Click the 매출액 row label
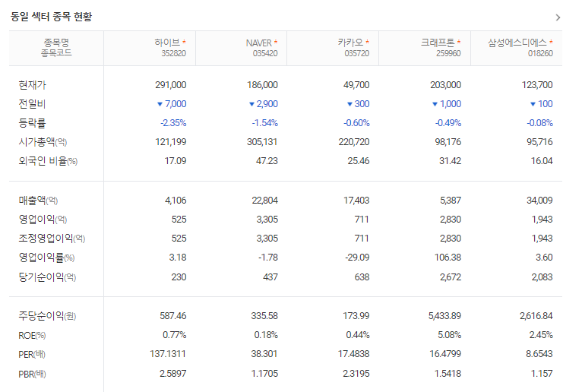Image resolution: width=563 pixels, height=392 pixels. click(38, 201)
